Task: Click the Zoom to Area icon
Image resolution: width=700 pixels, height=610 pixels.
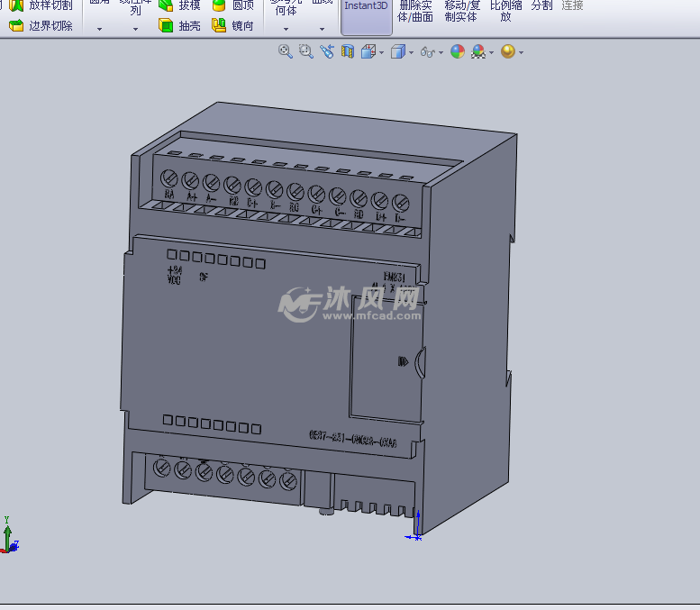Action: pos(305,52)
